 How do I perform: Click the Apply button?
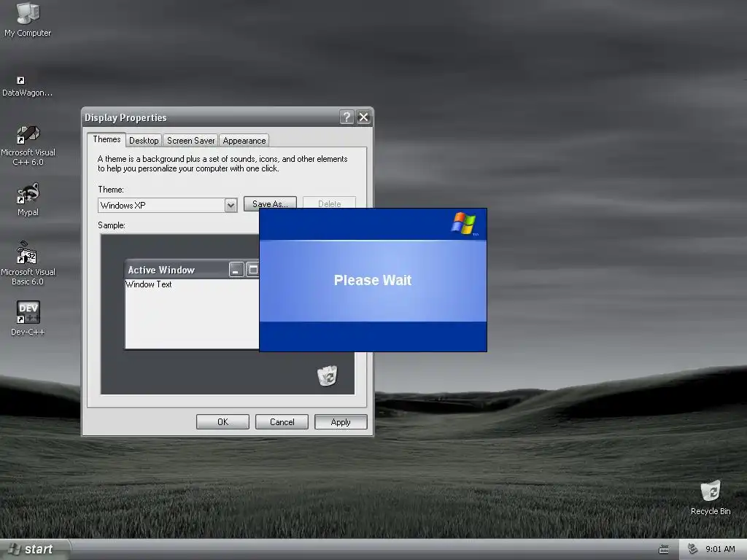click(341, 422)
